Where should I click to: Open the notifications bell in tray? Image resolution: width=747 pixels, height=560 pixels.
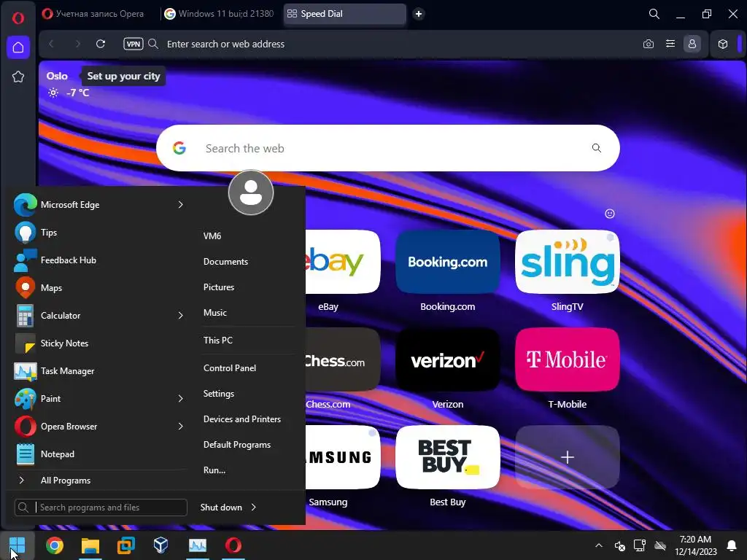click(732, 545)
